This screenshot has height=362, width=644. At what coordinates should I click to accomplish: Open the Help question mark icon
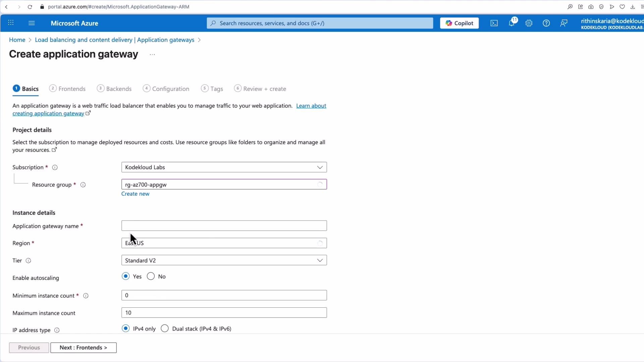click(x=546, y=23)
